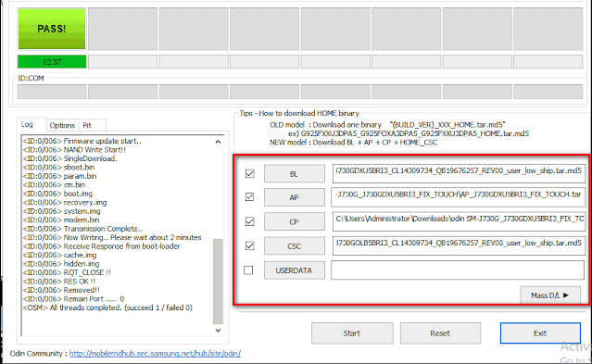Select the 'param.bin' log line
This screenshot has height=364, width=592.
(x=59, y=176)
